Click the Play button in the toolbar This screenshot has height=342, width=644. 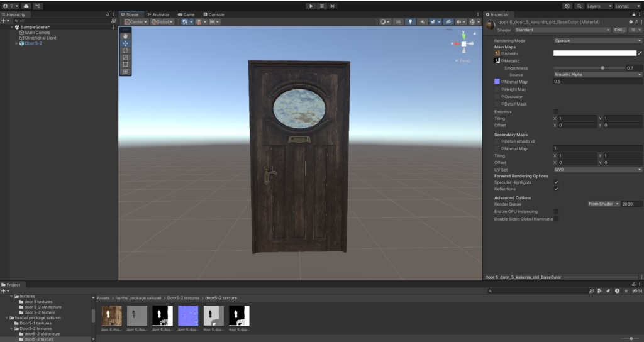311,6
